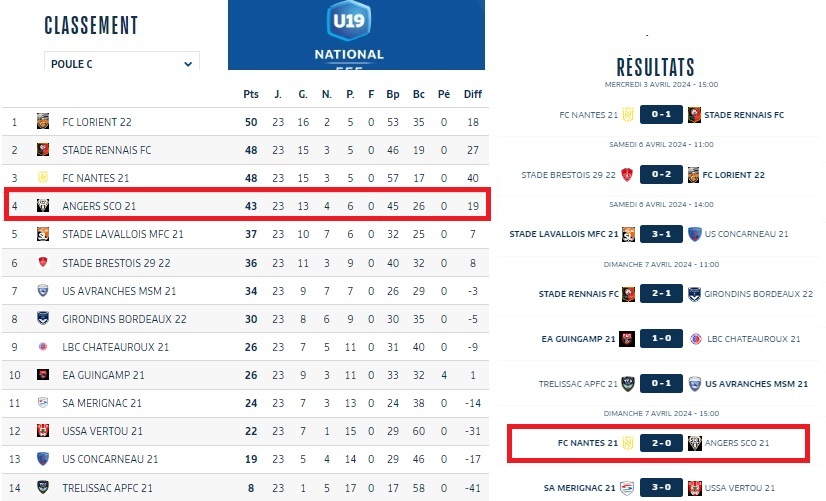
Task: Click the USSA Vertou 21 standings crest
Action: 43,431
